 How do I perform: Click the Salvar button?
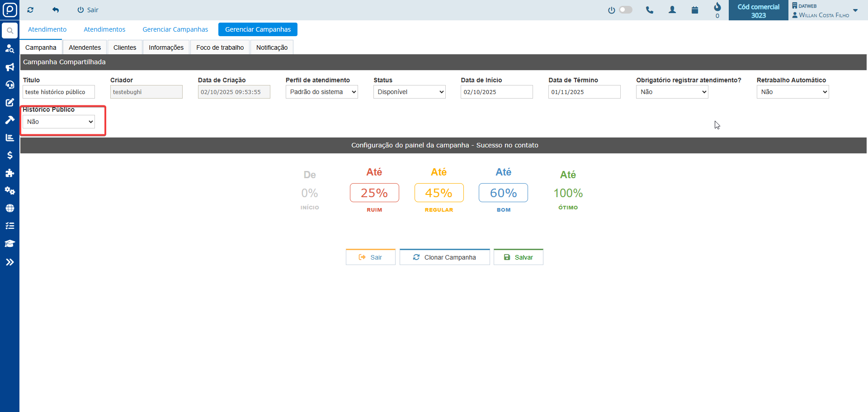[518, 257]
